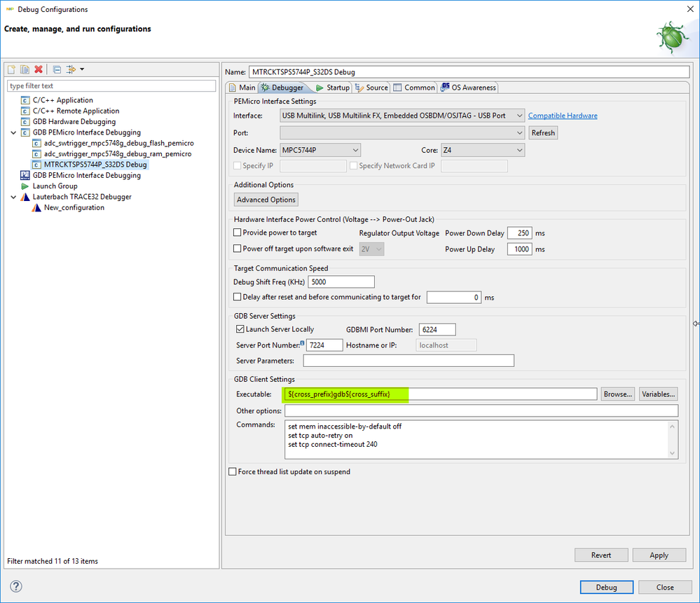Image resolution: width=700 pixels, height=603 pixels.
Task: Open Advanced Options
Action: [266, 200]
